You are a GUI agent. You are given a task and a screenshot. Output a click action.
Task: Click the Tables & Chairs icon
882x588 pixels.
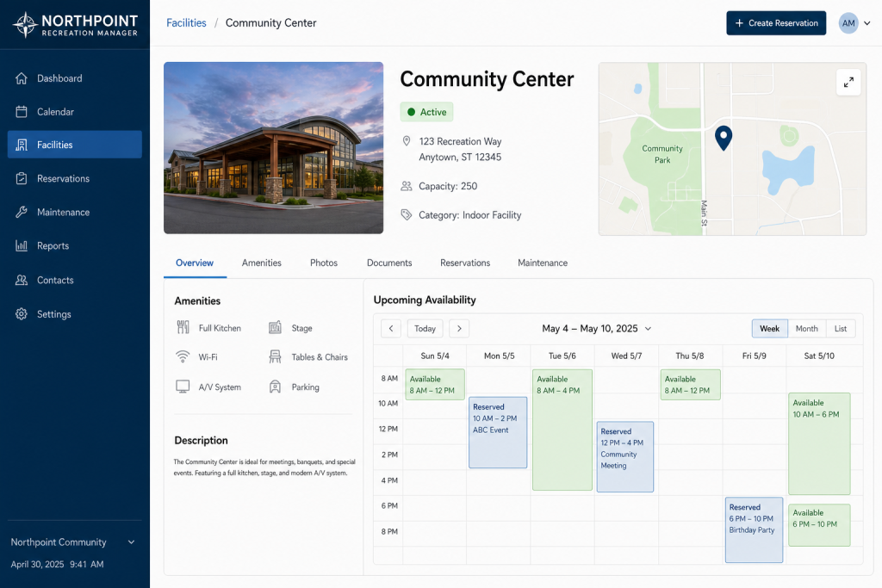pyautogui.click(x=275, y=356)
